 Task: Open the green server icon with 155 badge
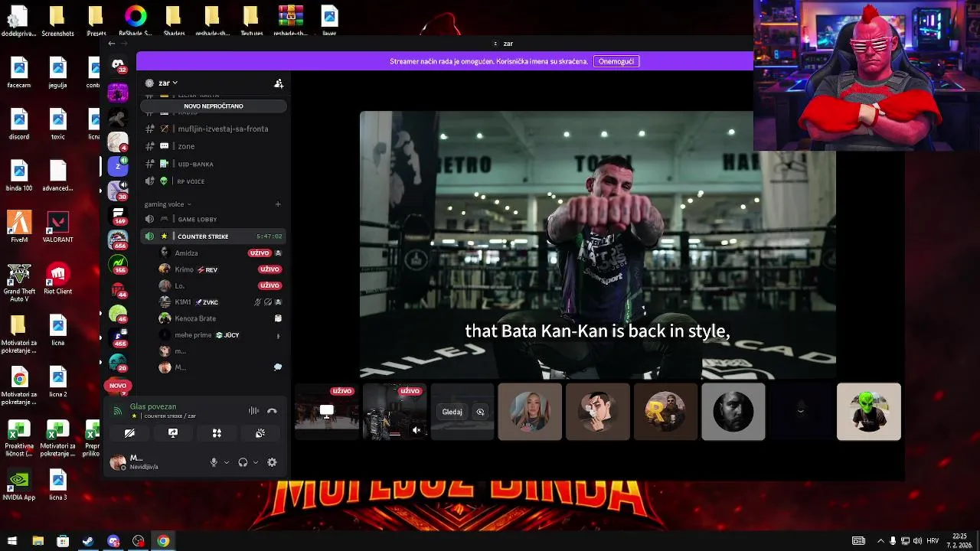(x=118, y=264)
